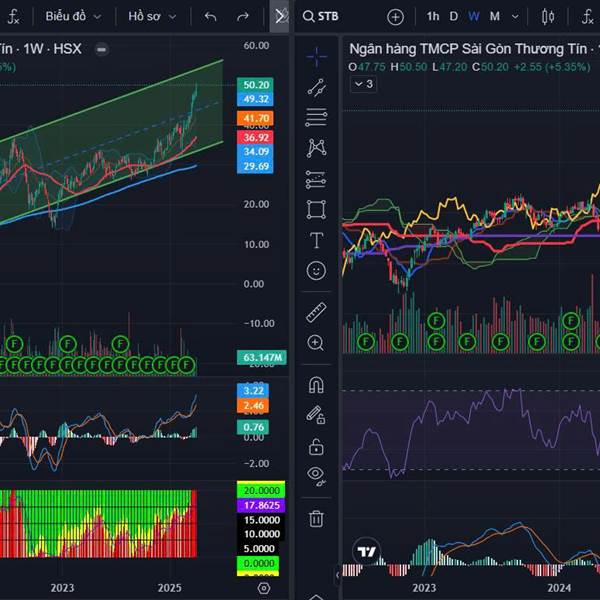Image resolution: width=600 pixels, height=600 pixels.
Task: Switch interval to D
Action: coord(454,16)
